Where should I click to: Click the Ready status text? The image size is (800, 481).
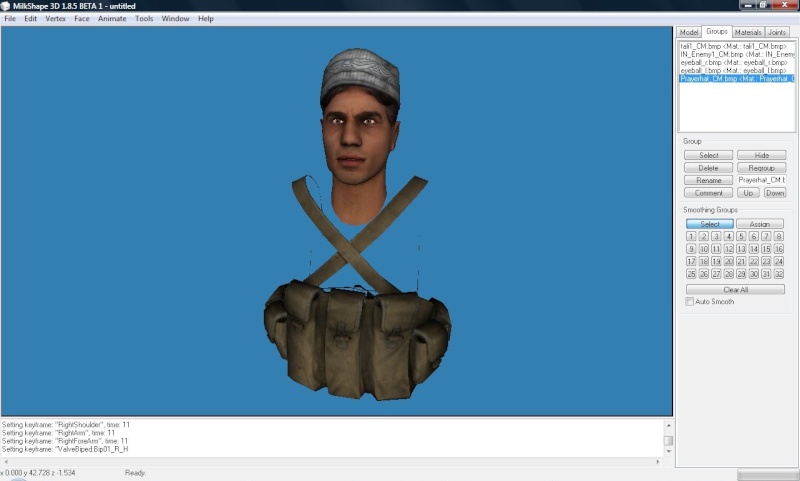pos(135,473)
